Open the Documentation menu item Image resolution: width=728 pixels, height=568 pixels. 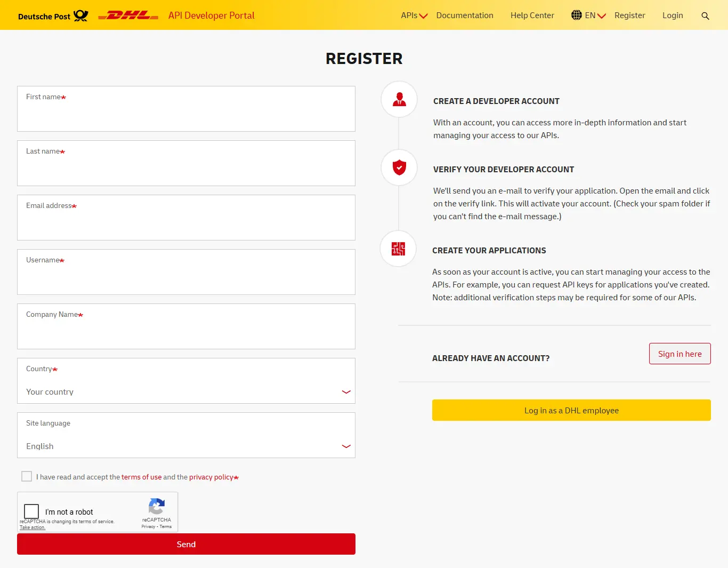click(465, 15)
